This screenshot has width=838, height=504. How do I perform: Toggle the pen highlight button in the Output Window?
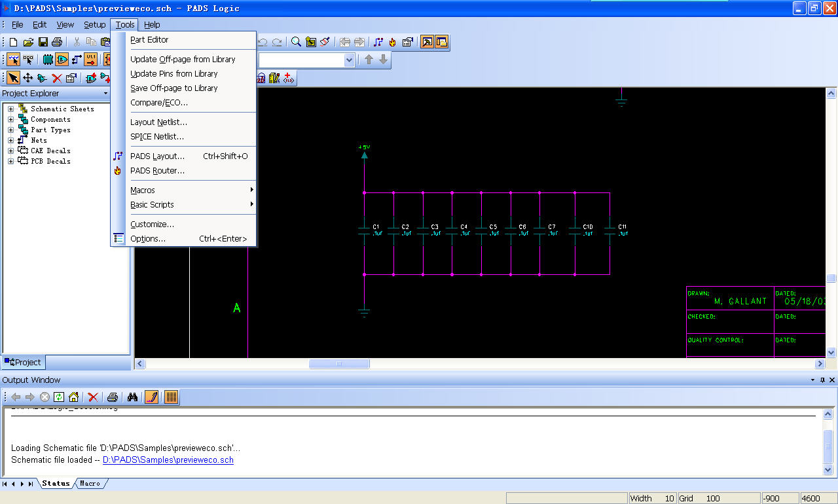152,397
